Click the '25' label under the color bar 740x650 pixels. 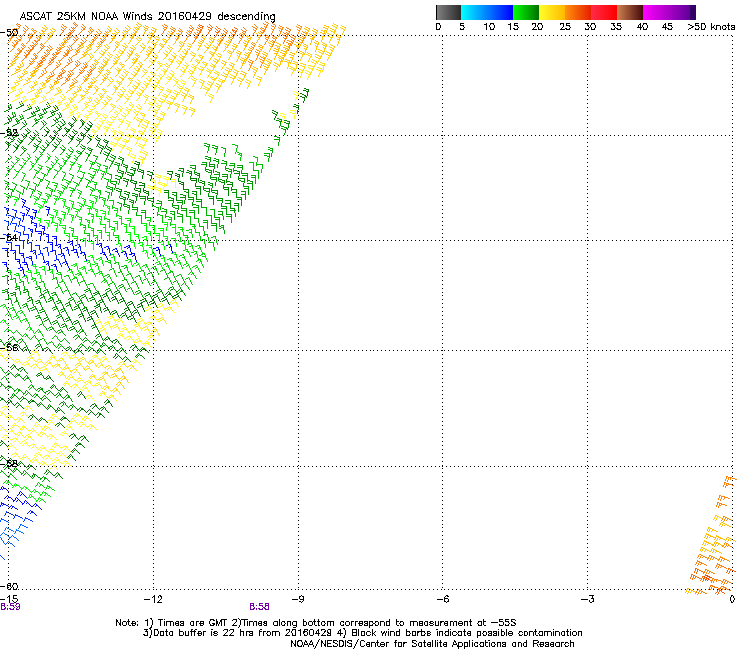point(565,27)
